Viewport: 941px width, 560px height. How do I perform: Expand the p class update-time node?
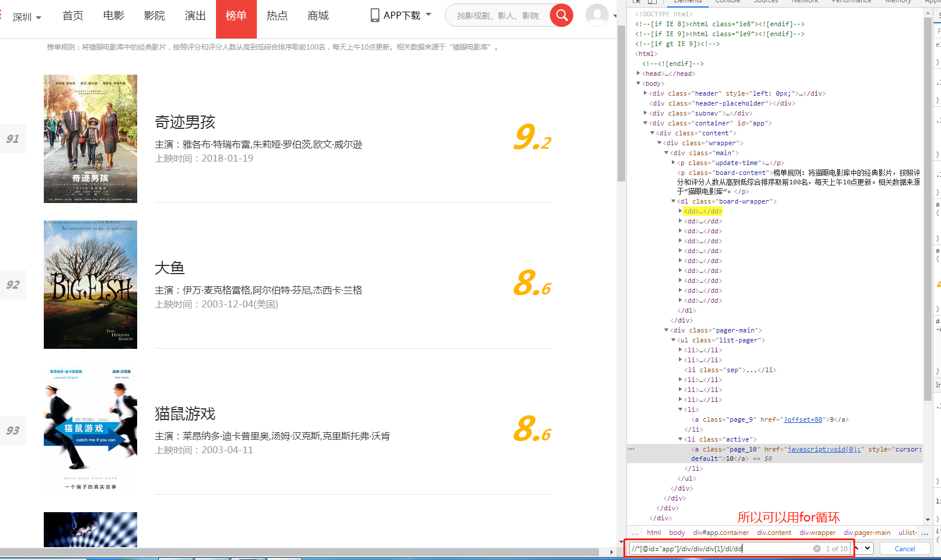point(674,163)
